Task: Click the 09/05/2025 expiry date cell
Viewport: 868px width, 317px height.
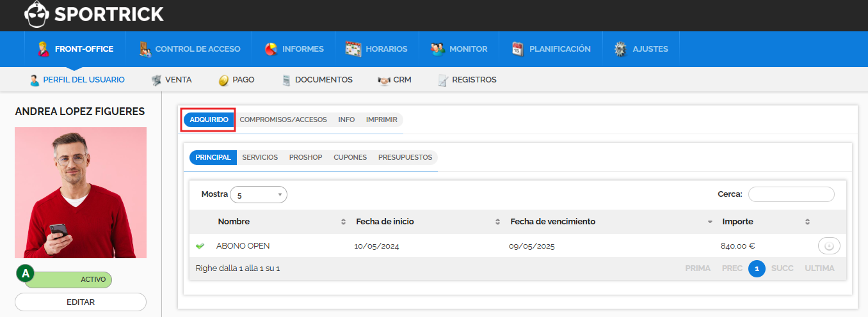Action: [x=531, y=246]
